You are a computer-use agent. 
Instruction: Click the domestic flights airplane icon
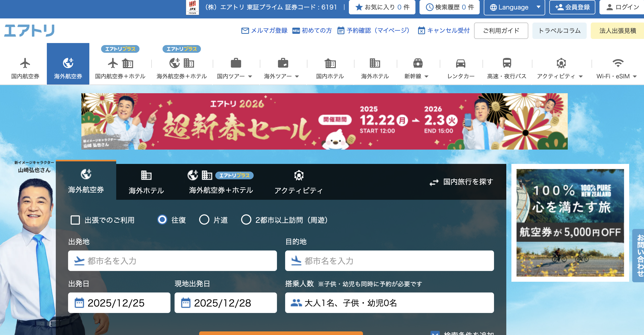[x=25, y=63]
